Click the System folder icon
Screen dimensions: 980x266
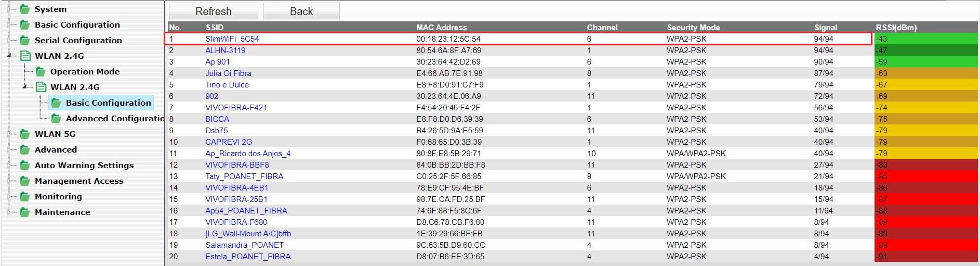coord(24,9)
